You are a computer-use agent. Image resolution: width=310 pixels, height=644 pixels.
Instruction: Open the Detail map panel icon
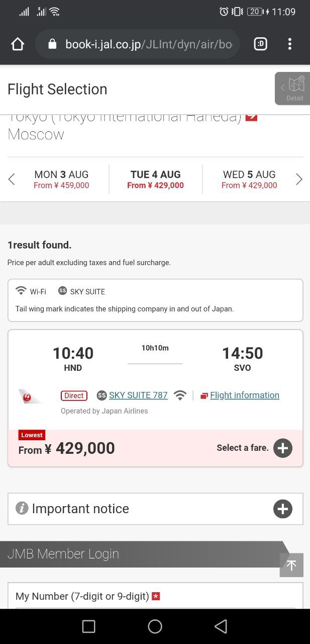click(x=292, y=89)
